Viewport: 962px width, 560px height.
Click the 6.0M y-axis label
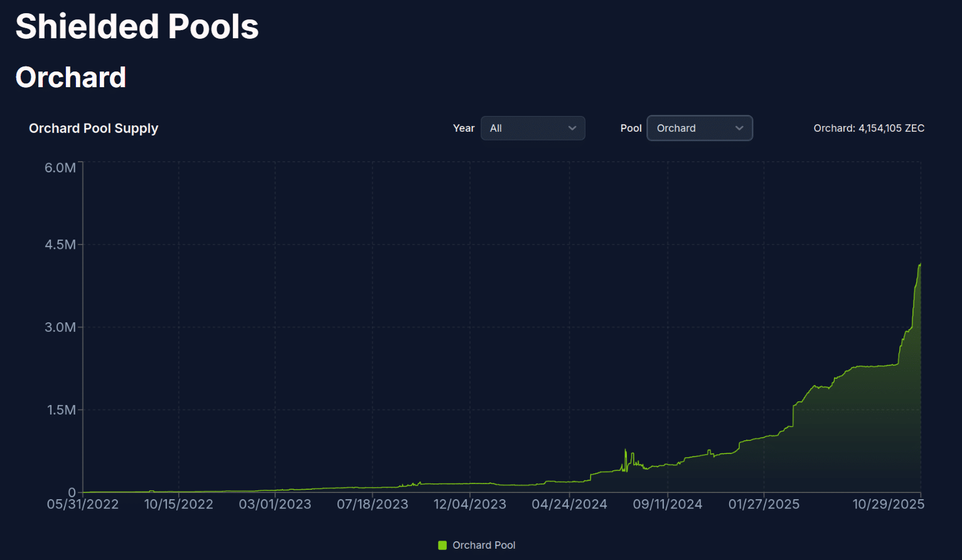click(60, 167)
